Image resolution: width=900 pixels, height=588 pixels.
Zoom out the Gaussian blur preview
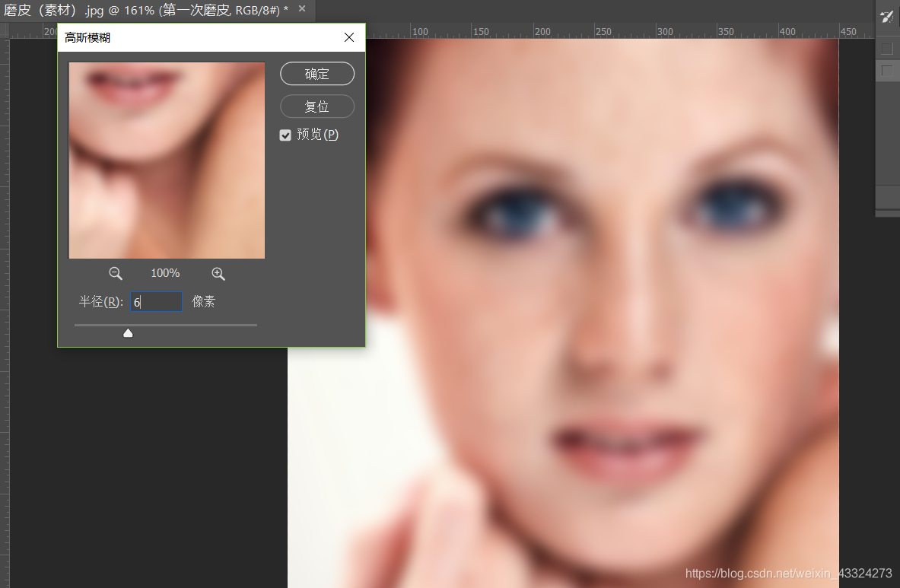click(x=116, y=274)
